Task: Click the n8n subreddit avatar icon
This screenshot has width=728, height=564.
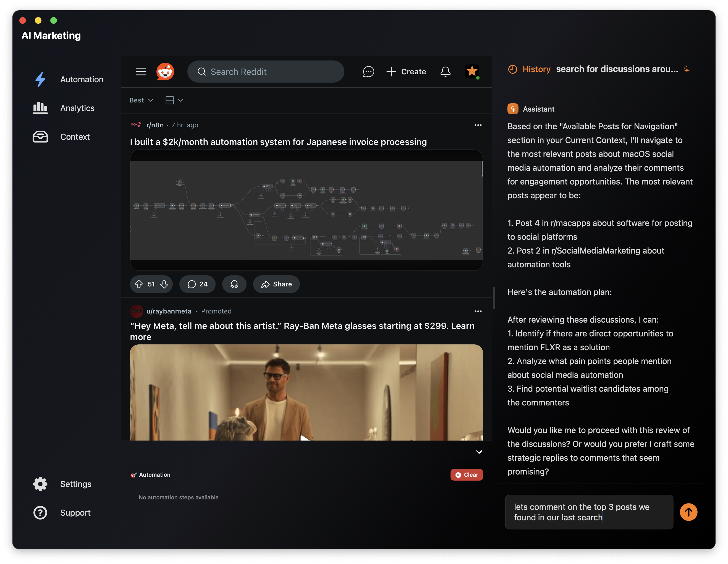Action: pos(136,125)
